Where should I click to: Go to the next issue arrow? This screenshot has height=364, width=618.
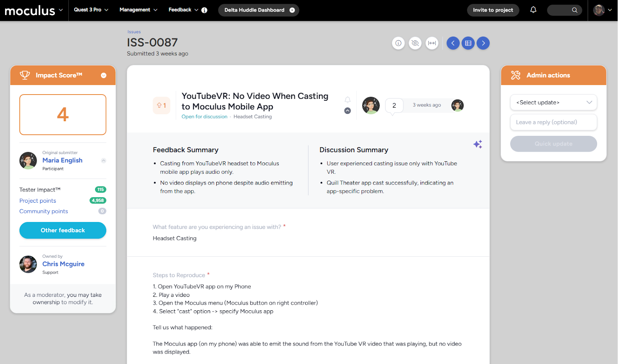pyautogui.click(x=483, y=43)
